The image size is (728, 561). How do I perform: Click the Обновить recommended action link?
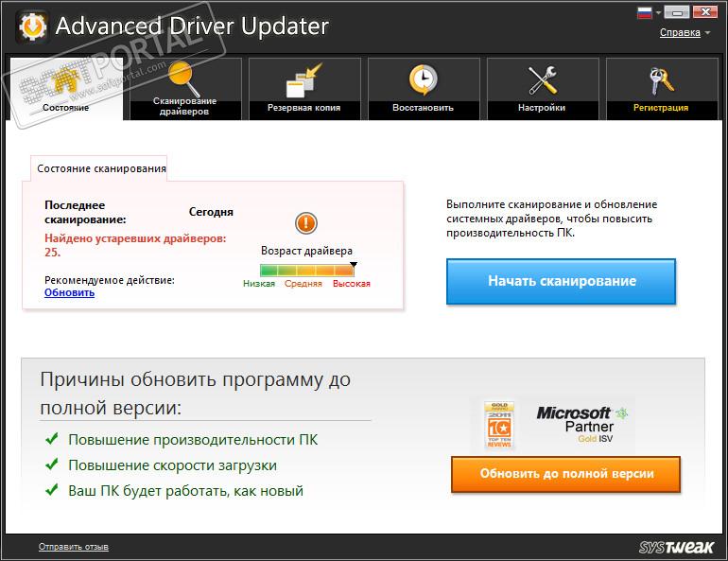tap(70, 292)
